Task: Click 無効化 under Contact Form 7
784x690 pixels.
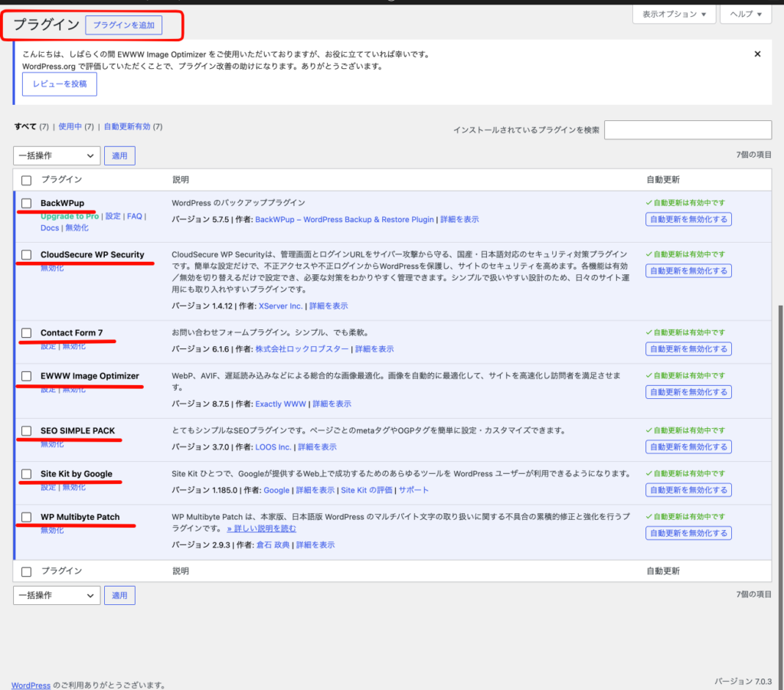Action: click(x=74, y=346)
